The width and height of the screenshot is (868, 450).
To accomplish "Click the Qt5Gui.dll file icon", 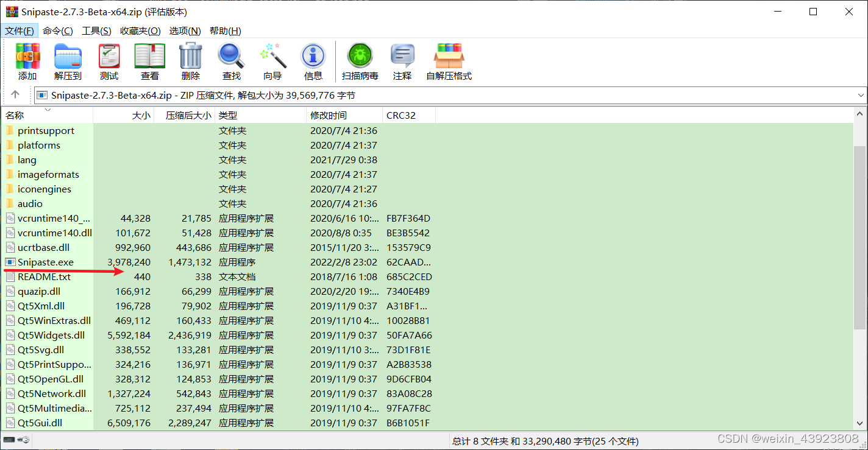I will point(10,423).
